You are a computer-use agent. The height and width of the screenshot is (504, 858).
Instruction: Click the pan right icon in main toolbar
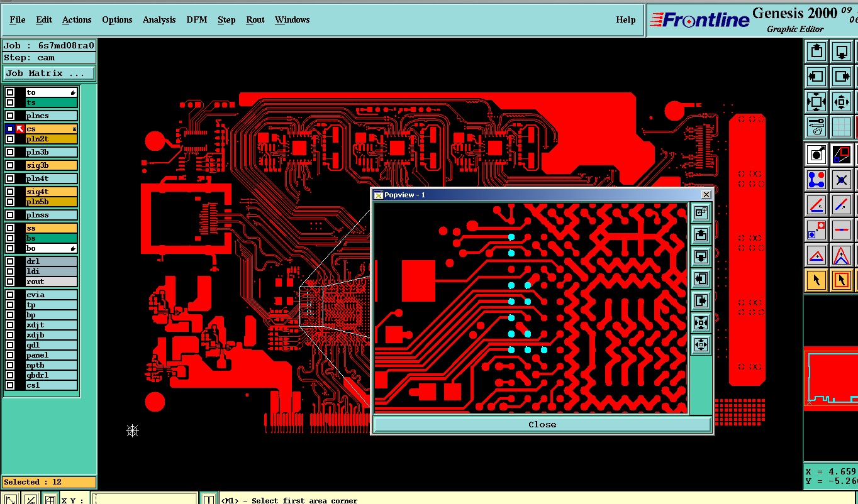pyautogui.click(x=842, y=77)
